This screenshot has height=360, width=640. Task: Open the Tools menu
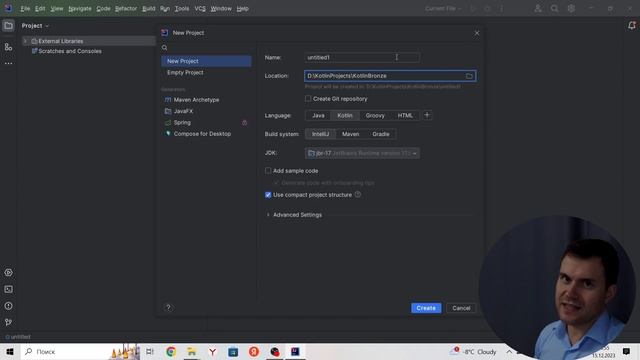click(182, 9)
